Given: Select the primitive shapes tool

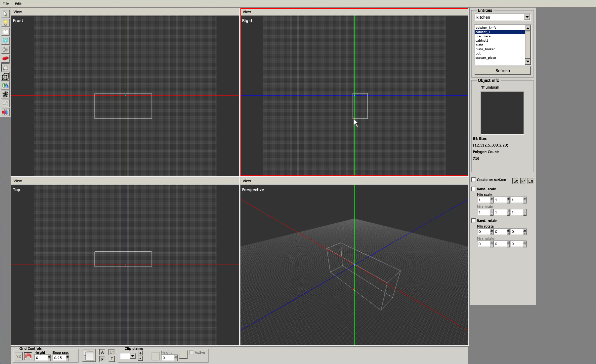Looking at the screenshot, I should 5,86.
